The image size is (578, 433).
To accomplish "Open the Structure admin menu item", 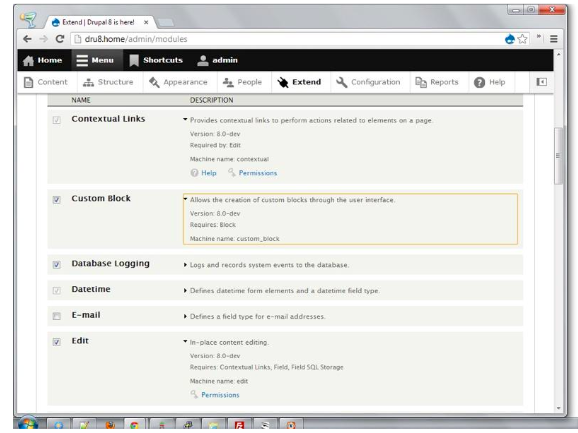I will [108, 82].
